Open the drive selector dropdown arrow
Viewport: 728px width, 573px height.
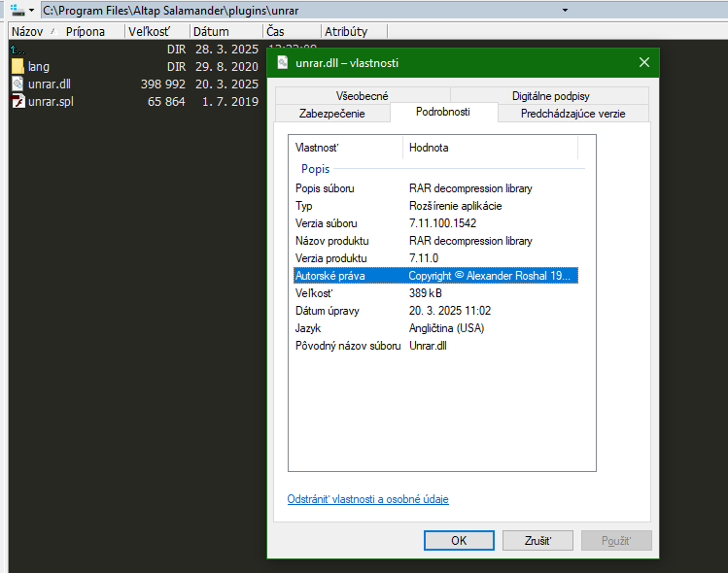[31, 10]
